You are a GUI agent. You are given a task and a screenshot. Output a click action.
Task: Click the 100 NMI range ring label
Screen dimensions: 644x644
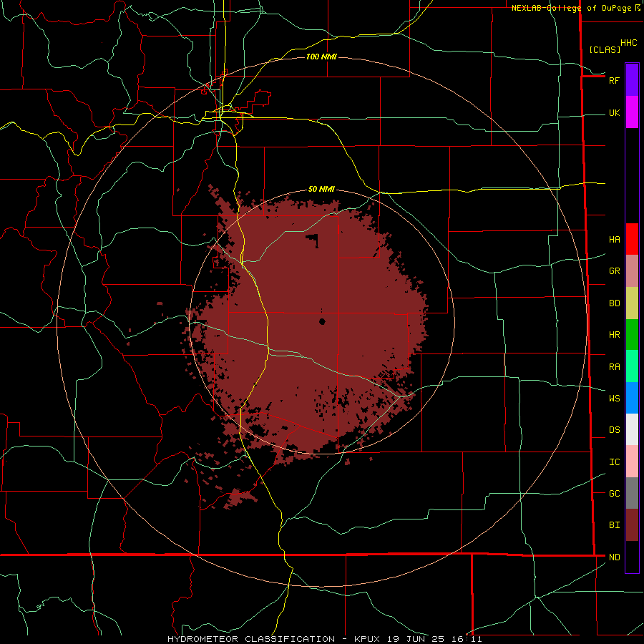point(321,57)
